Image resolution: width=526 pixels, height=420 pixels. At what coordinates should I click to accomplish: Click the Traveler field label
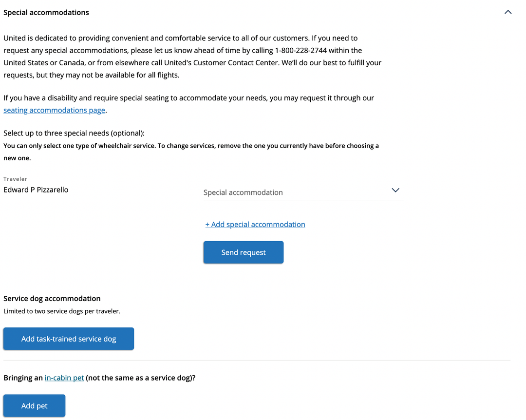tap(16, 179)
